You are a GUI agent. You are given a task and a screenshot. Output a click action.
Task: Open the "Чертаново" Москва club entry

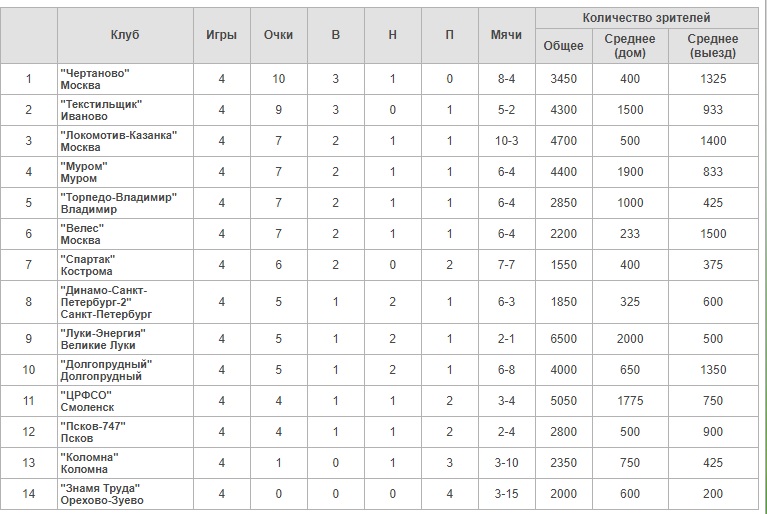tap(95, 79)
